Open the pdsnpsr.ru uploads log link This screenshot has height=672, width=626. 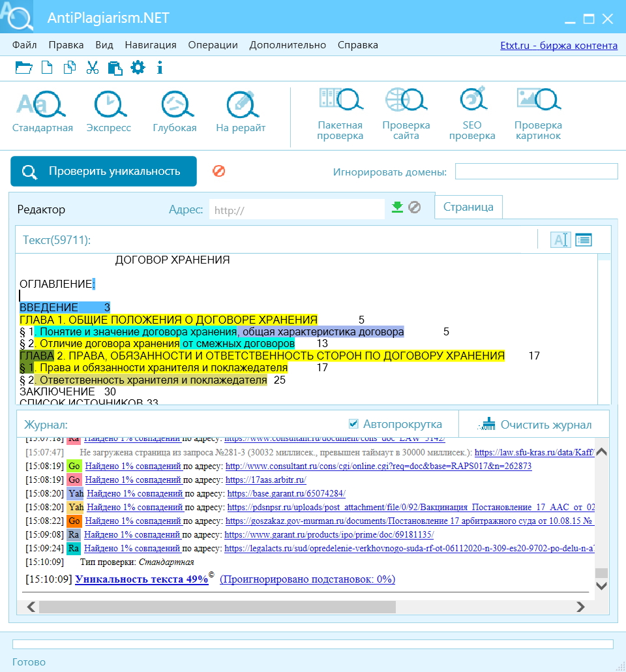[410, 508]
